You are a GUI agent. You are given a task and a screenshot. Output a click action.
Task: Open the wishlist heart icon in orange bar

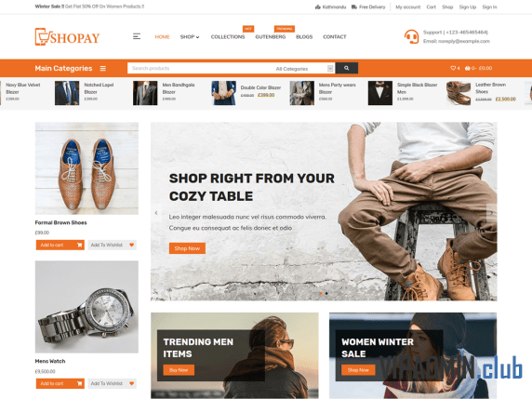(x=453, y=68)
